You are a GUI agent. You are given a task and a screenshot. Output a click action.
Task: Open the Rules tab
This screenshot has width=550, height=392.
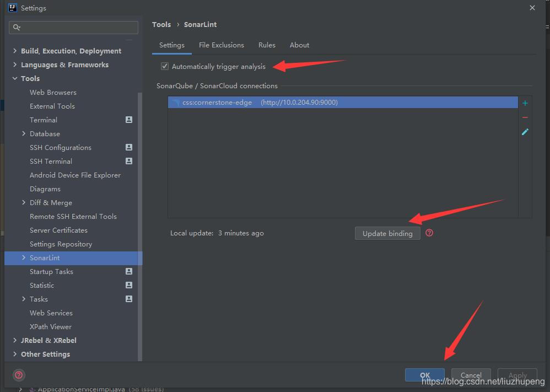pos(267,45)
